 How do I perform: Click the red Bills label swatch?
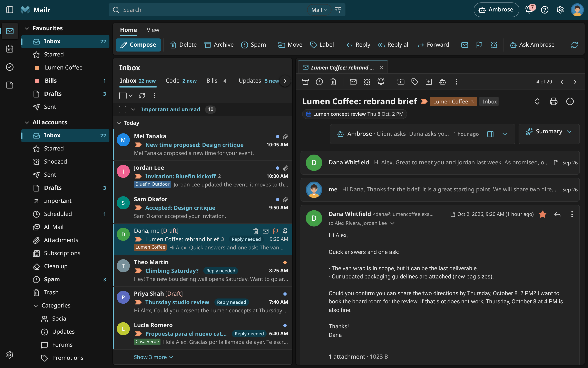click(37, 81)
